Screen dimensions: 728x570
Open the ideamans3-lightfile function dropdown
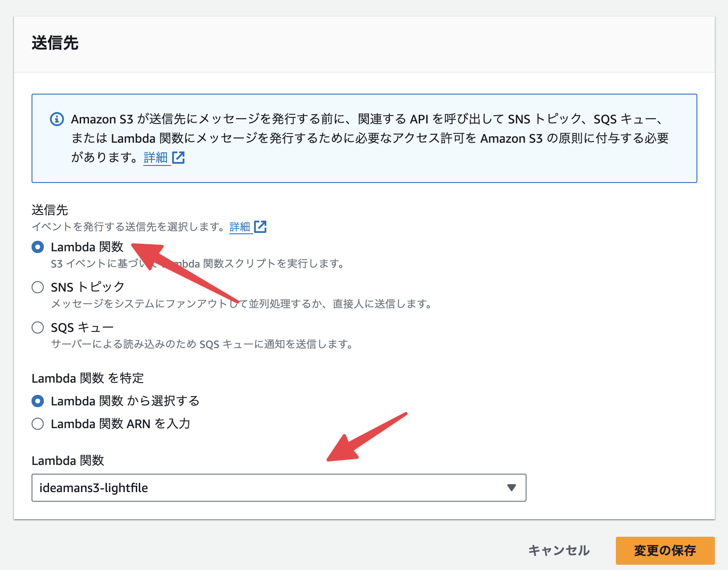point(279,488)
